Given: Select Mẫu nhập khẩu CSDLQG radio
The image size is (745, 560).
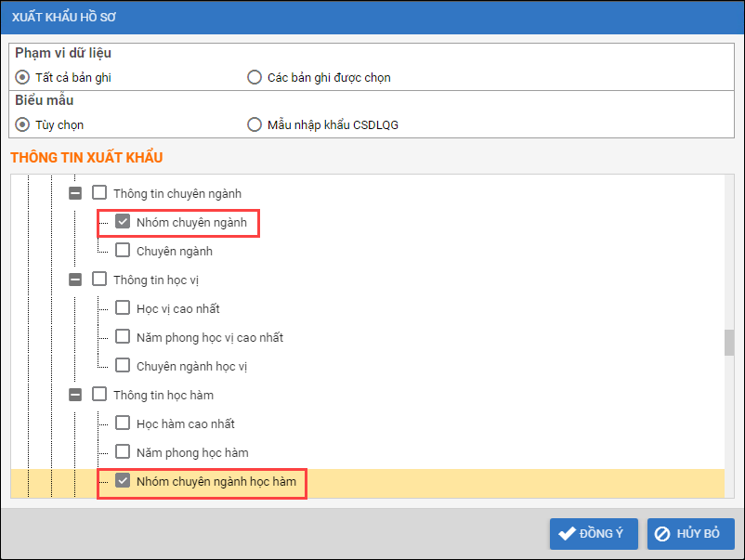Looking at the screenshot, I should (255, 124).
